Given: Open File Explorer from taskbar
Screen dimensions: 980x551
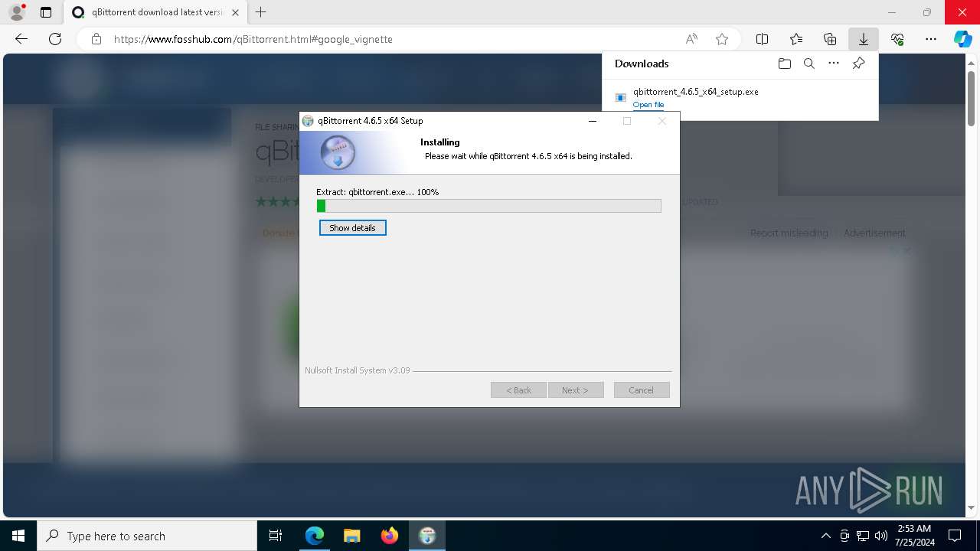Looking at the screenshot, I should pos(351,536).
